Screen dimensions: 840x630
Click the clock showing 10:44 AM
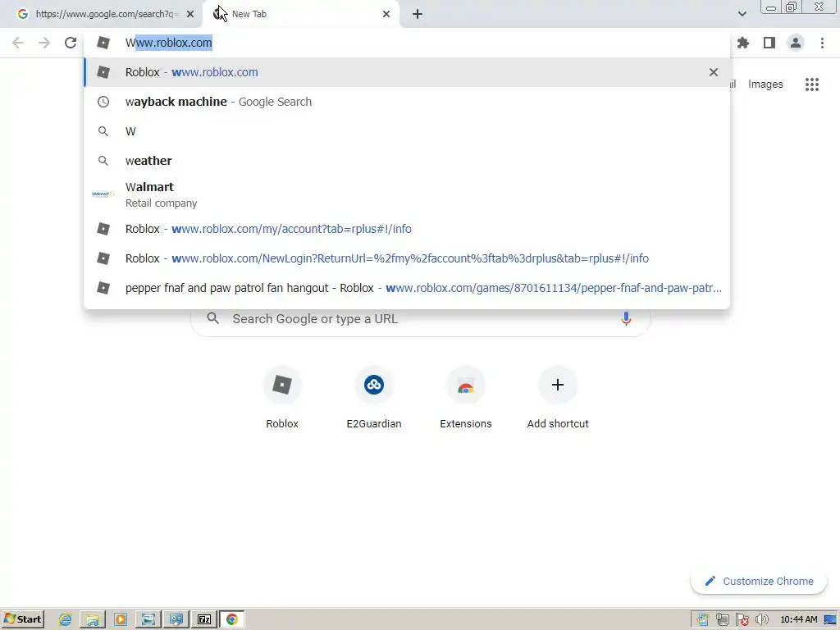(x=799, y=620)
